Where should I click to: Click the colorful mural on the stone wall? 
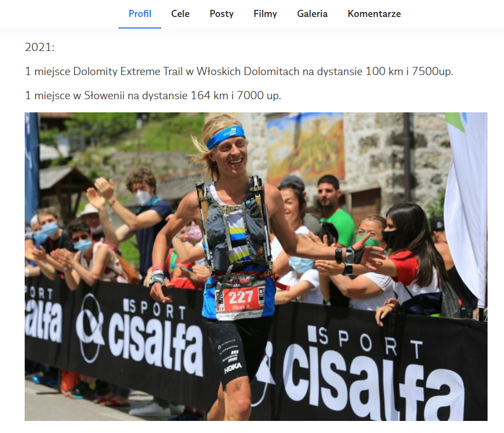pos(305,148)
